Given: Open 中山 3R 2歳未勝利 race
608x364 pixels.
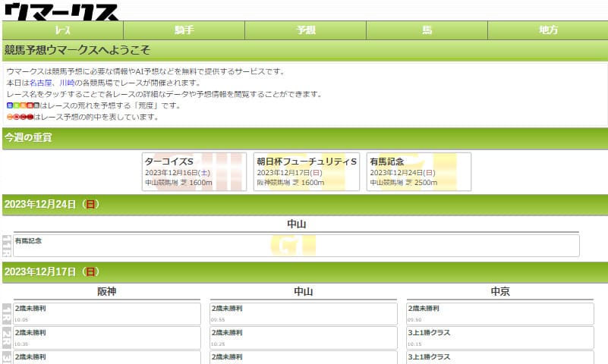Looking at the screenshot, I should (304, 357).
